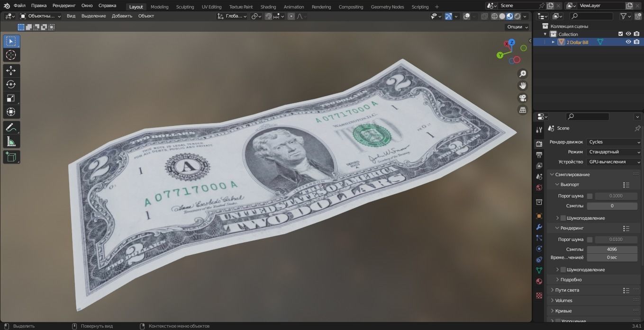
Task: Open the Physics properties tab
Action: [539, 249]
